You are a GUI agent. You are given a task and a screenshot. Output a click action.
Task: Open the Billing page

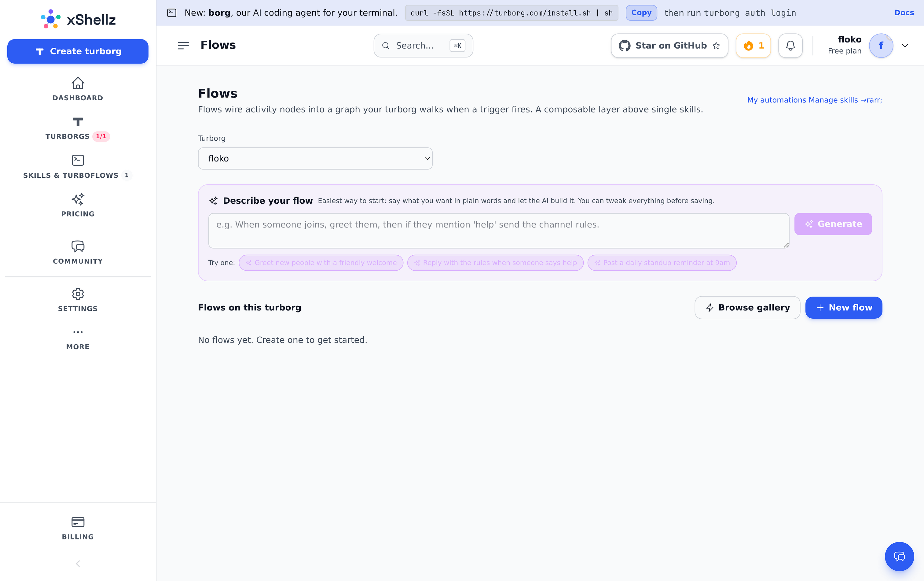[x=78, y=528]
